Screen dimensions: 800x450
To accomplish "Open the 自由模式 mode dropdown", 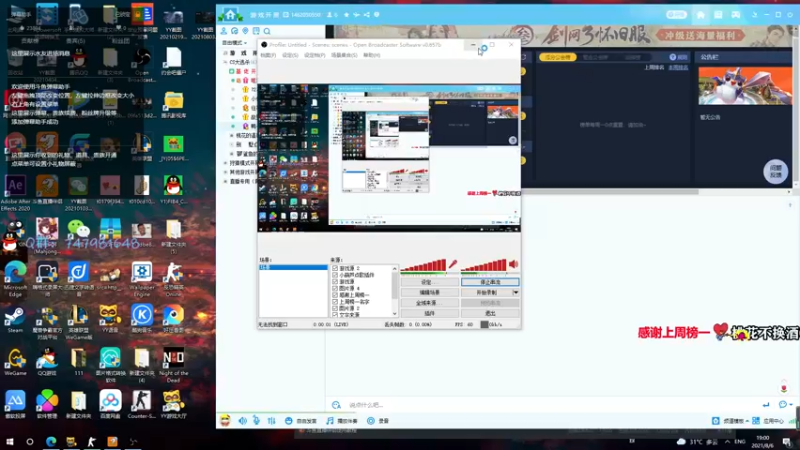I will [x=234, y=43].
